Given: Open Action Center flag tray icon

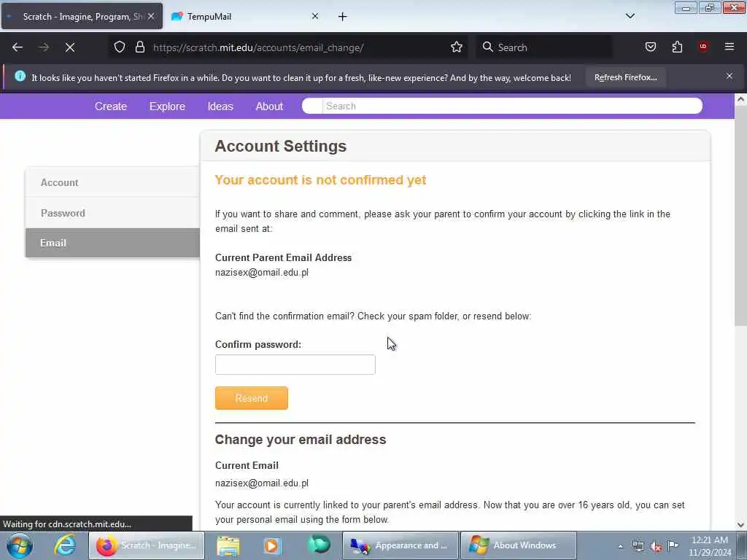Looking at the screenshot, I should 673,545.
